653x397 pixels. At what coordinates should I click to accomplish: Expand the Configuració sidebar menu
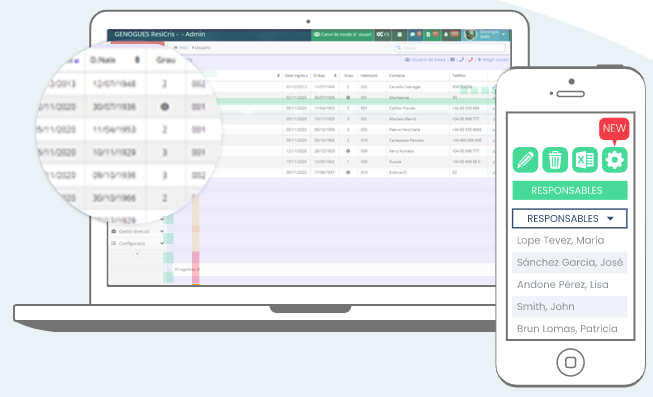138,243
